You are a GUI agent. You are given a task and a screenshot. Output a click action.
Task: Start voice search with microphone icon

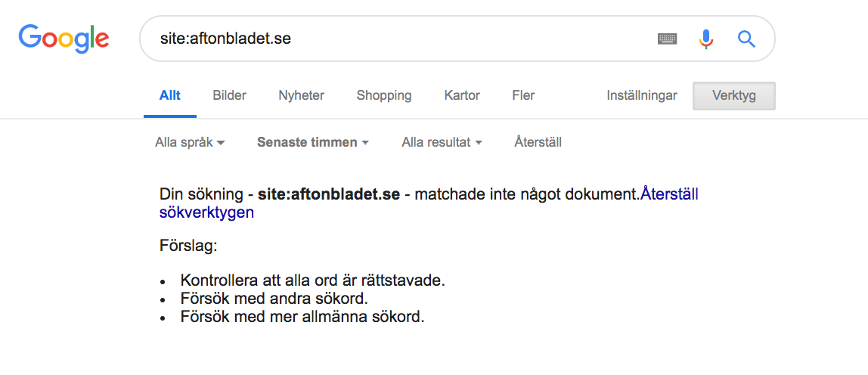pos(705,39)
